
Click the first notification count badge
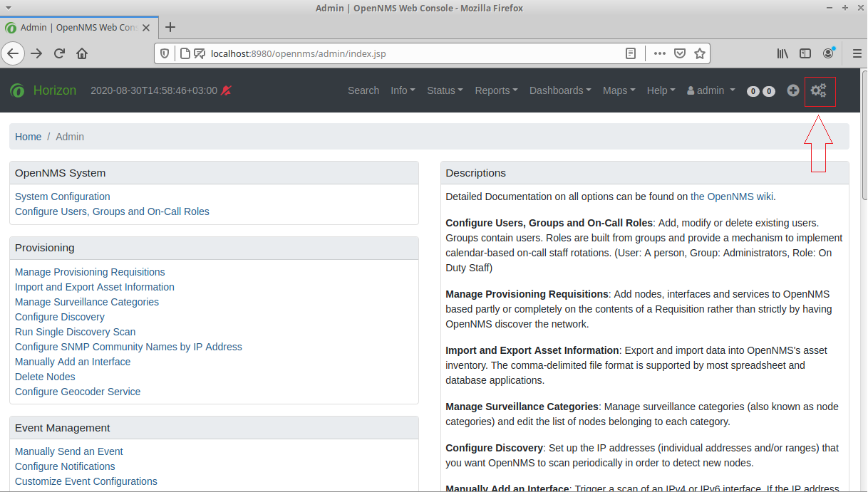(x=753, y=91)
